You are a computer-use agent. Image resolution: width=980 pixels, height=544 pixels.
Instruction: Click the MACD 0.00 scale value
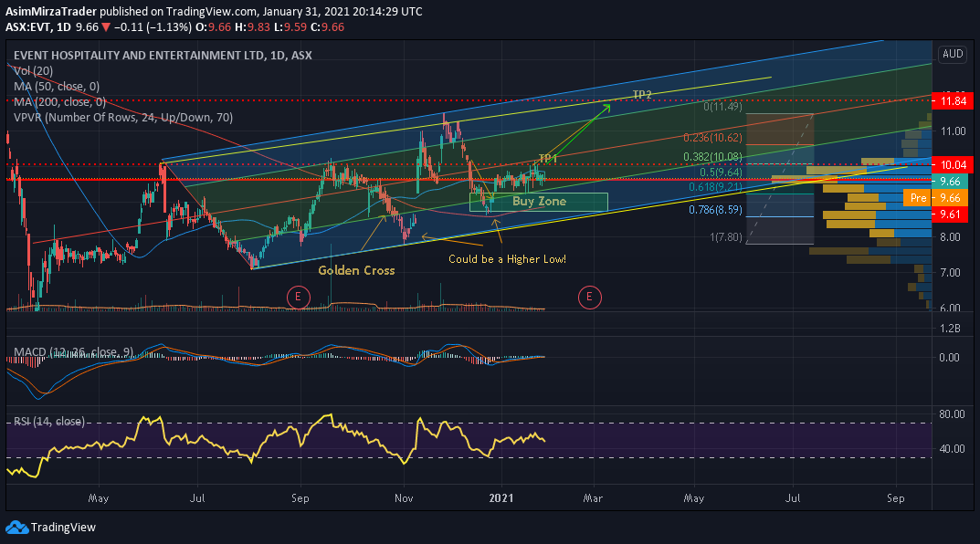[x=949, y=357]
